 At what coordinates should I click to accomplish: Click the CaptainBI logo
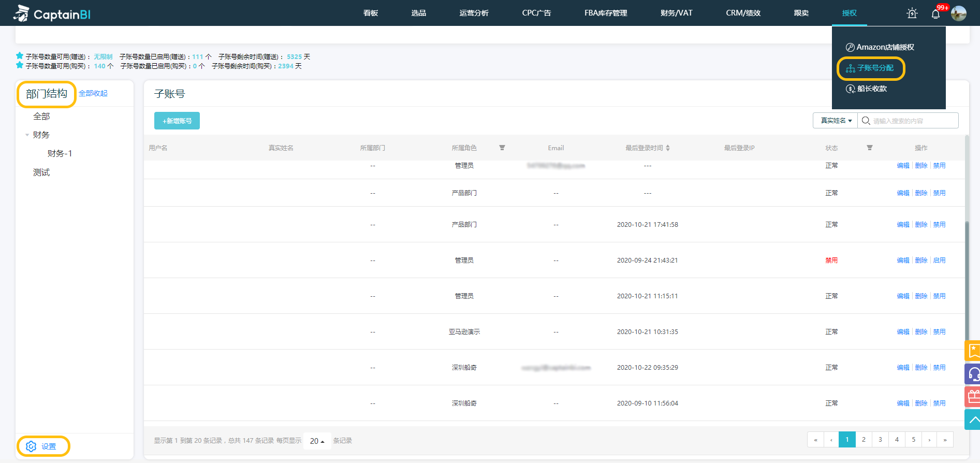52,13
